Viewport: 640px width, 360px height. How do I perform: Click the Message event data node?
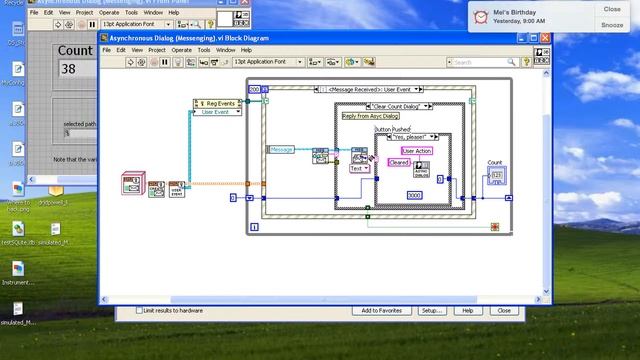pyautogui.click(x=280, y=149)
